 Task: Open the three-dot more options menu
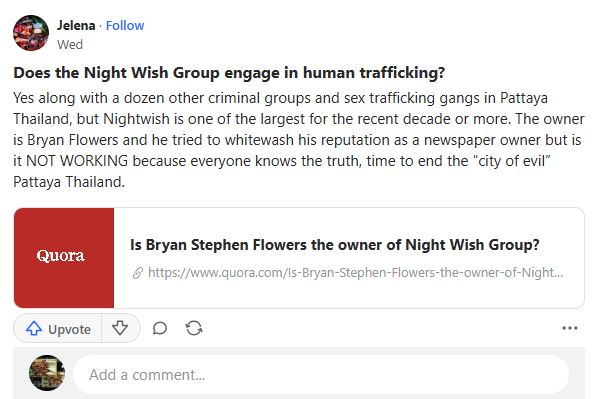coord(570,328)
